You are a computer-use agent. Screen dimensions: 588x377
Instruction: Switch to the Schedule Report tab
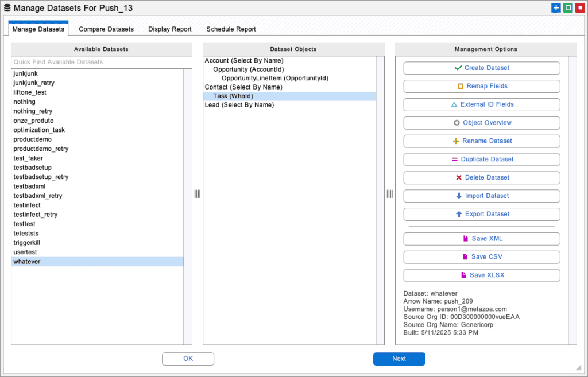231,29
